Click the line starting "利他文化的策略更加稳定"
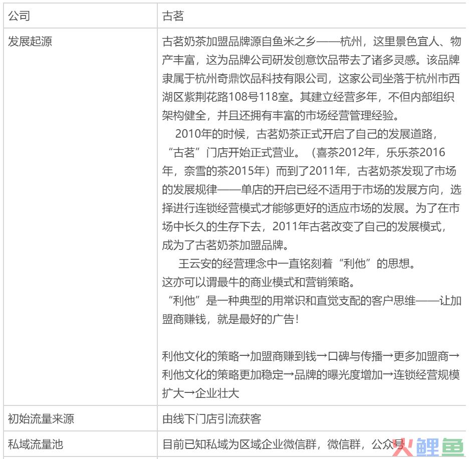 tap(311, 374)
